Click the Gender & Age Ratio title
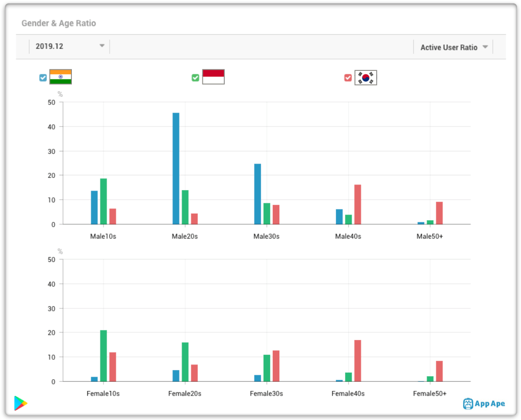 59,23
